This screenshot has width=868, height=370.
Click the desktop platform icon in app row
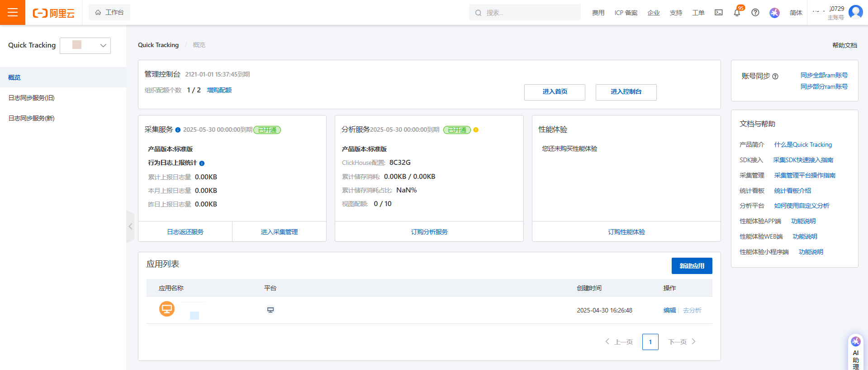[270, 310]
